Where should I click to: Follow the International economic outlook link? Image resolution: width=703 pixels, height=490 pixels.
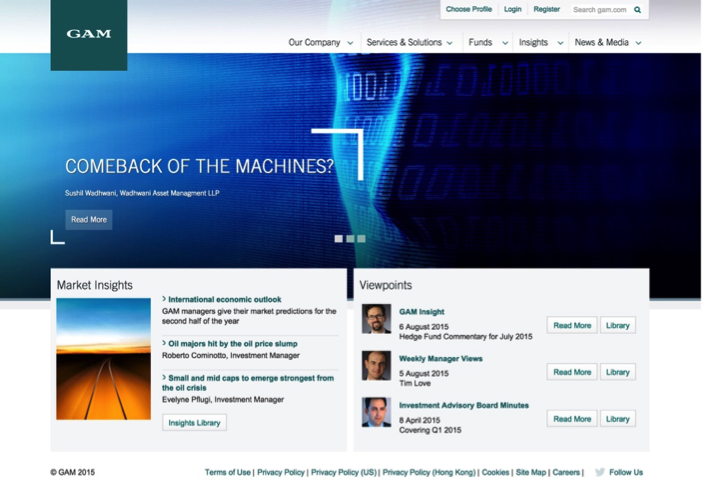click(225, 299)
